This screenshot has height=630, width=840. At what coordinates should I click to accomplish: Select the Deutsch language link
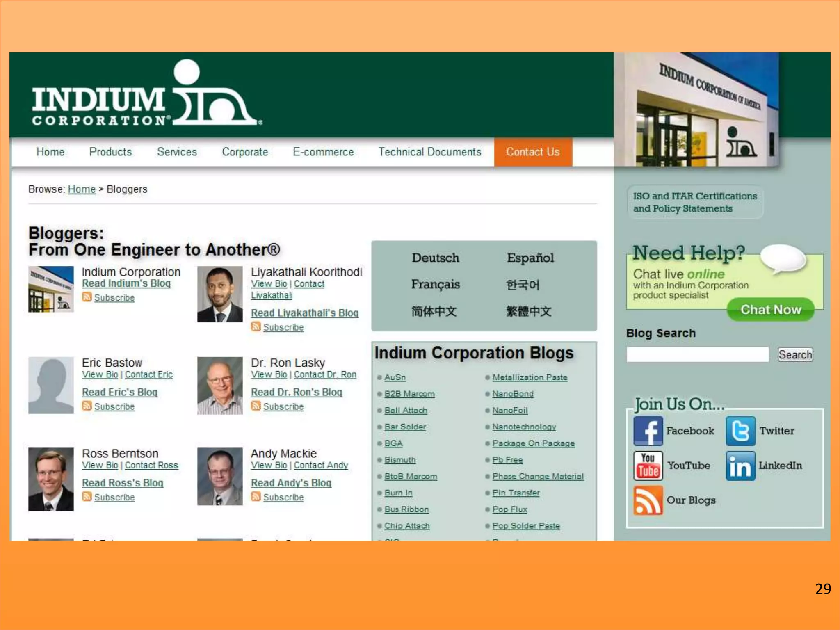[435, 258]
